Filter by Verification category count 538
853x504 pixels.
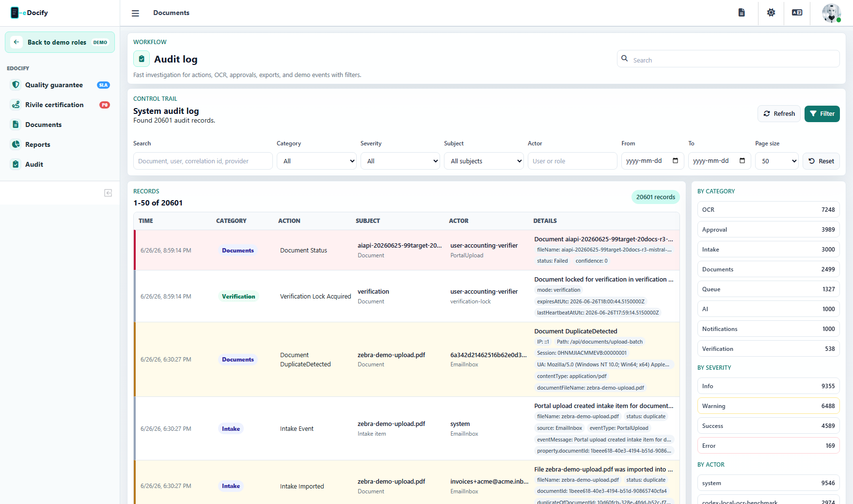pyautogui.click(x=769, y=349)
